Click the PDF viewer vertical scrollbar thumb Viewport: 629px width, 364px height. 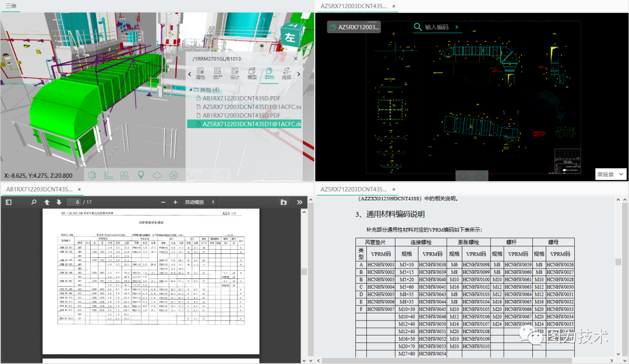(x=304, y=272)
